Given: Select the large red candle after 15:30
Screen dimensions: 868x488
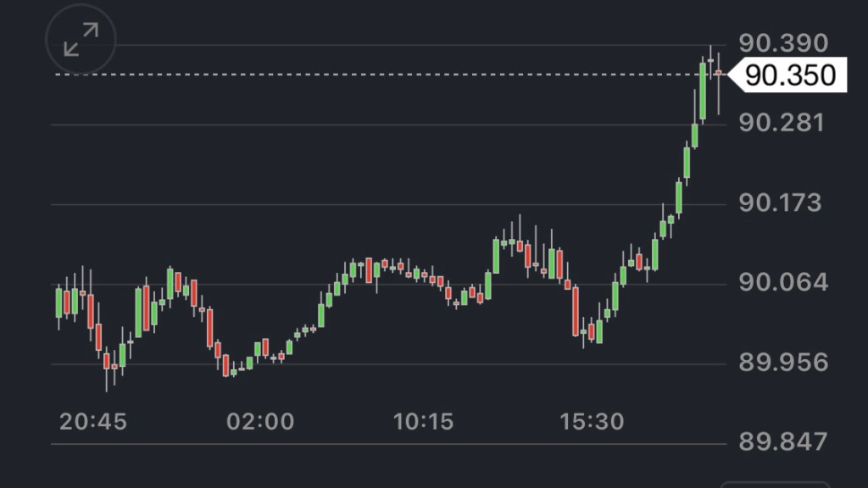Looking at the screenshot, I should [576, 311].
